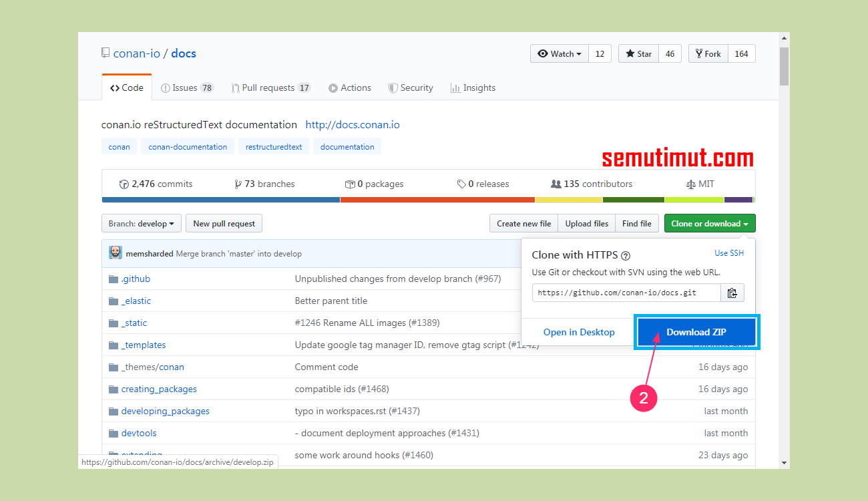Open commit message 'Better parent title'
Viewport: 868px width, 501px height.
click(x=331, y=301)
